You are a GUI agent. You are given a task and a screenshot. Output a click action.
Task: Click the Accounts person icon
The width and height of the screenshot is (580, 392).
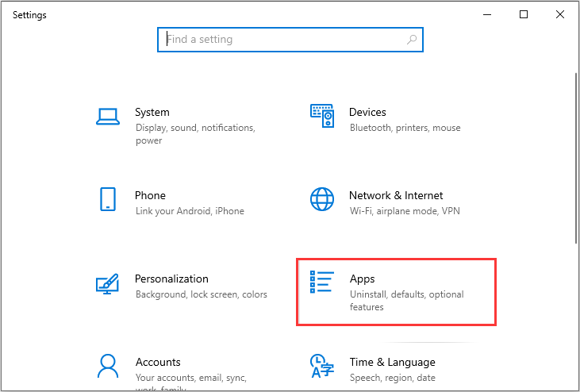point(108,366)
